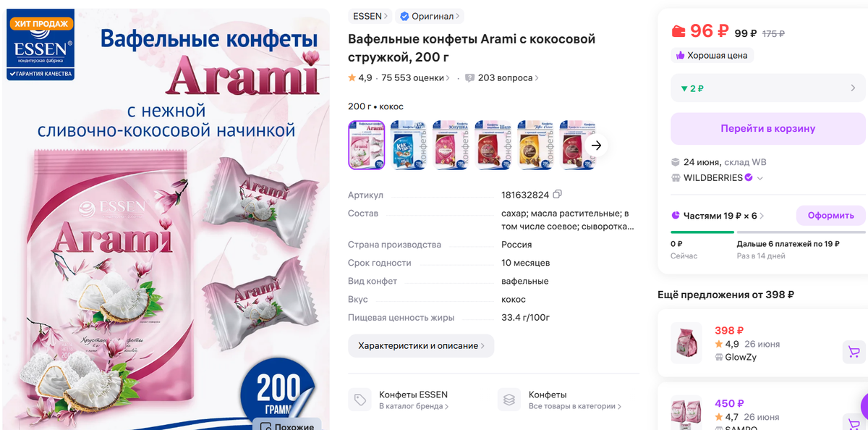The width and height of the screenshot is (868, 430).
Task: Select the Золушка candy variant thumbnail
Action: (451, 146)
